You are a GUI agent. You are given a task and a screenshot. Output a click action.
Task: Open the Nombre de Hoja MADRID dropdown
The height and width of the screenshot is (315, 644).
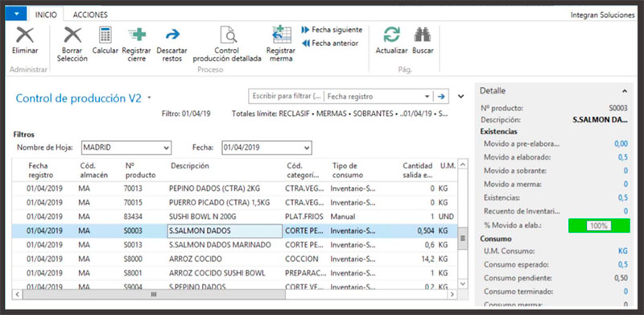[167, 147]
